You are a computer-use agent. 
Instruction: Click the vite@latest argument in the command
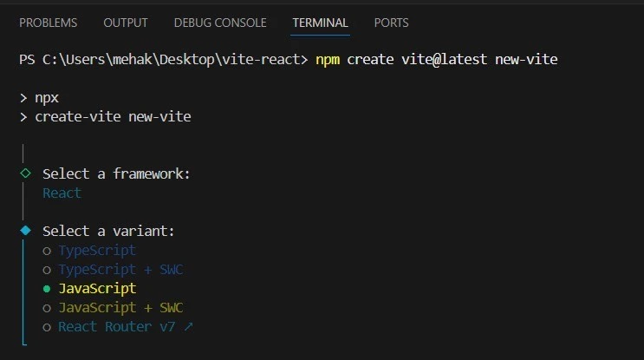(444, 60)
